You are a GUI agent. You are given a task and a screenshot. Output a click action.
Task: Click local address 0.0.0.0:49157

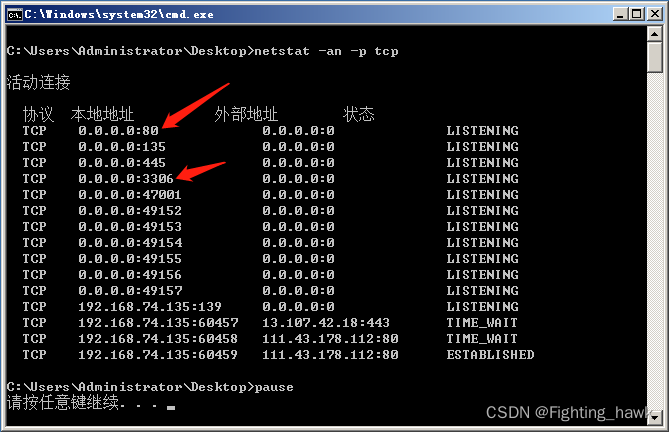(130, 290)
